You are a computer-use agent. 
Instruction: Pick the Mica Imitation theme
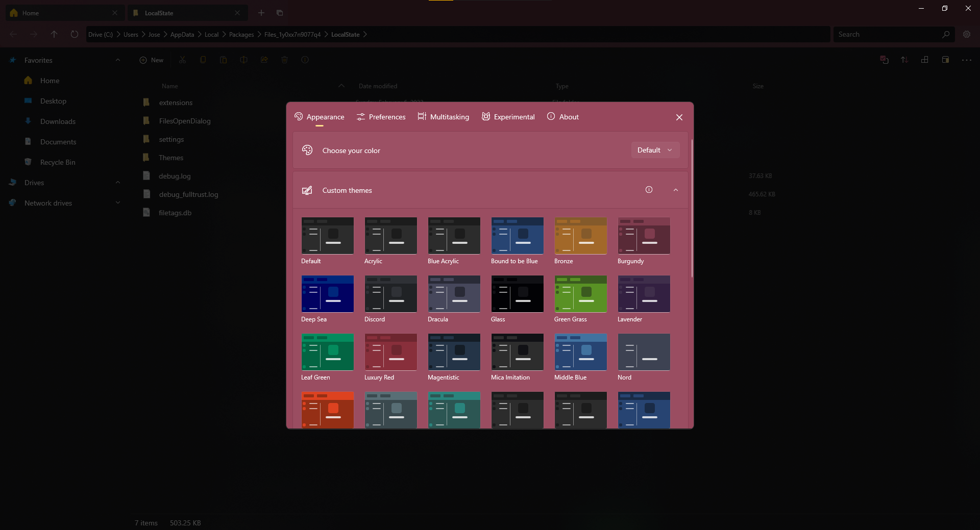point(518,352)
